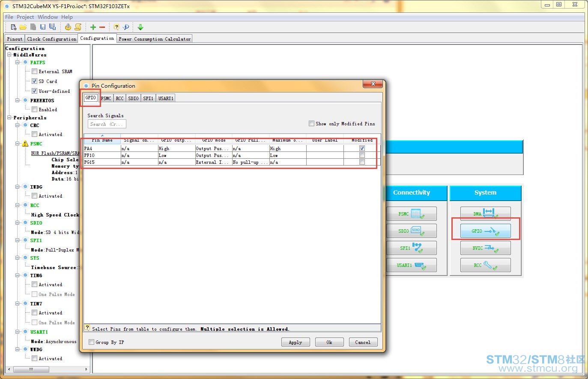588x379 pixels.
Task: Click the open project folder icon
Action: click(x=23, y=27)
